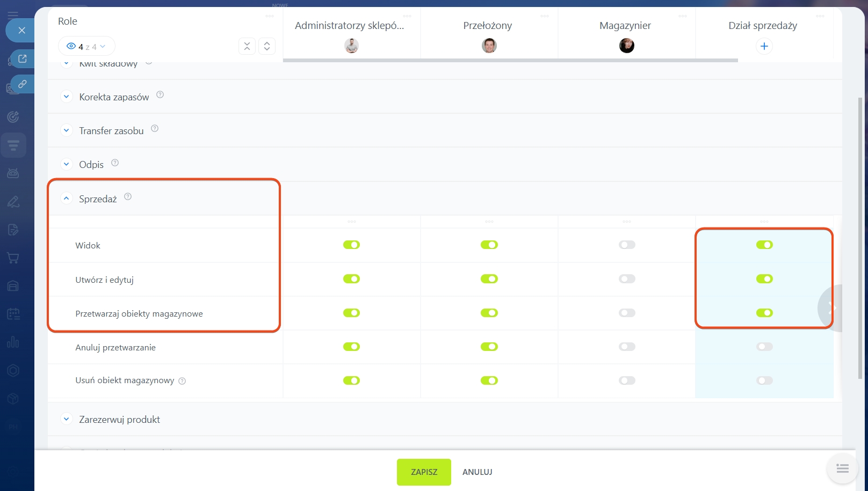Click the ZAPISZ button
868x491 pixels.
pos(424,472)
